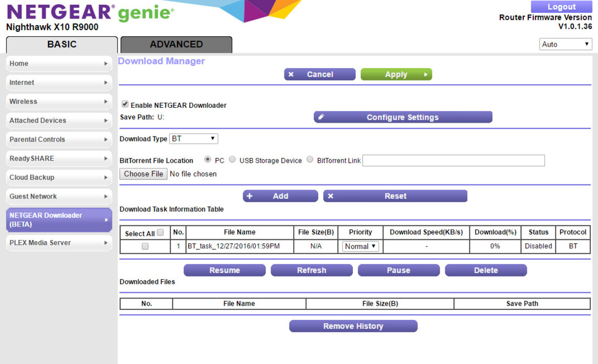Check the Select All checkbox

161,232
